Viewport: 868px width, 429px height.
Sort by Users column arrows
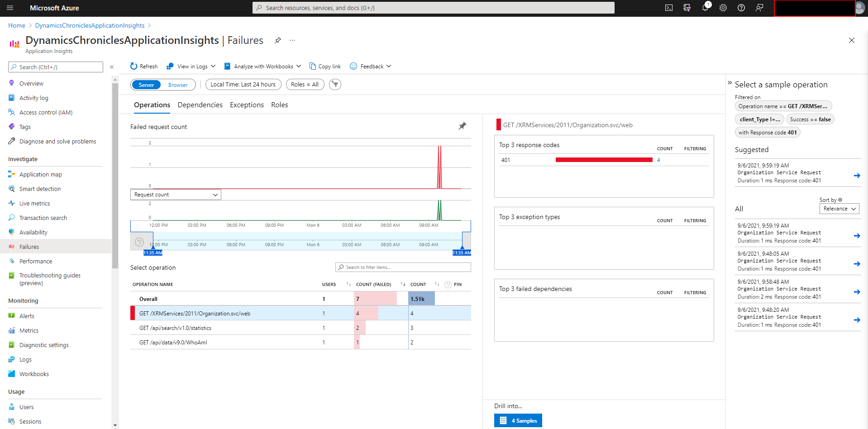tap(348, 284)
